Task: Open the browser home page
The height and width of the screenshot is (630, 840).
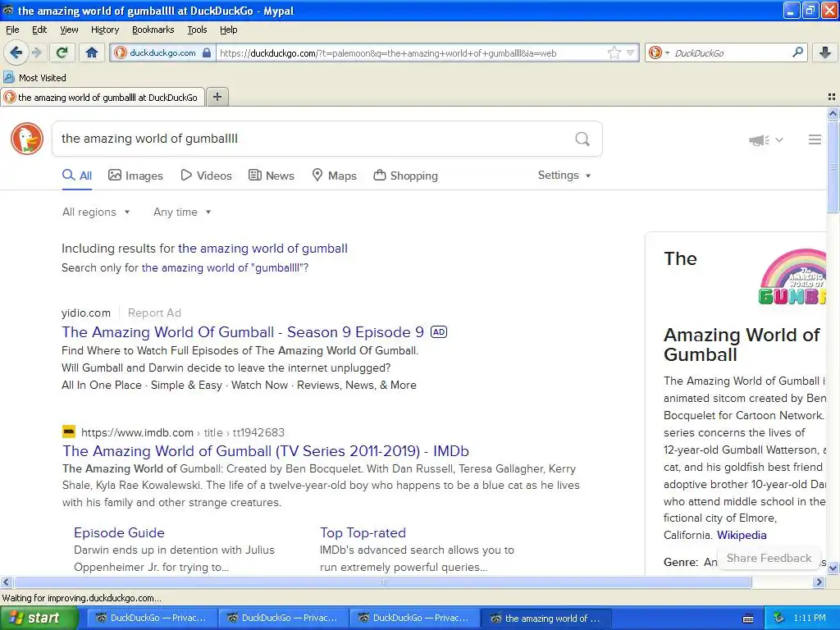Action: [x=92, y=52]
